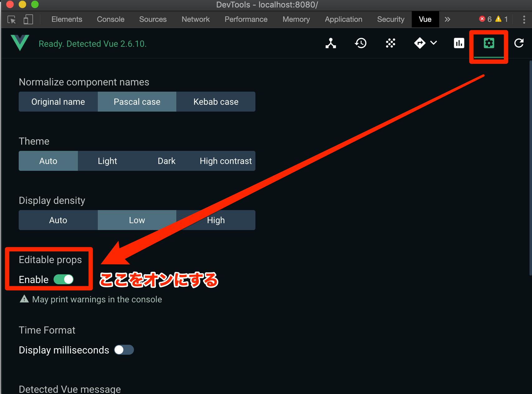The width and height of the screenshot is (532, 394).
Task: Choose Kebab case for component names
Action: [x=216, y=102]
